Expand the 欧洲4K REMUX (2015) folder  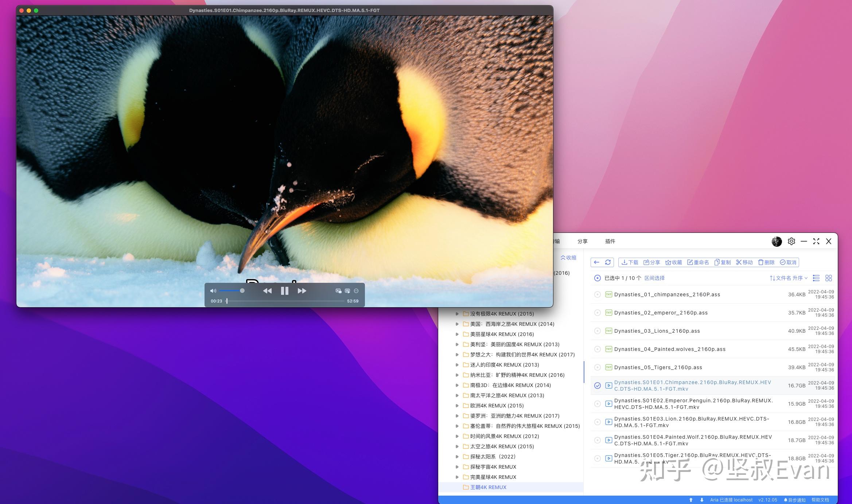(x=457, y=406)
